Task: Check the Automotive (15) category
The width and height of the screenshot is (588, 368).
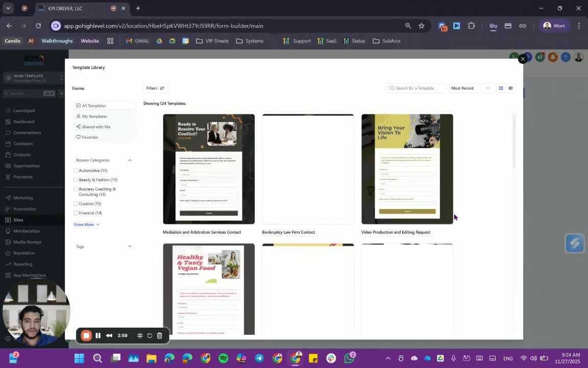Action: point(76,171)
